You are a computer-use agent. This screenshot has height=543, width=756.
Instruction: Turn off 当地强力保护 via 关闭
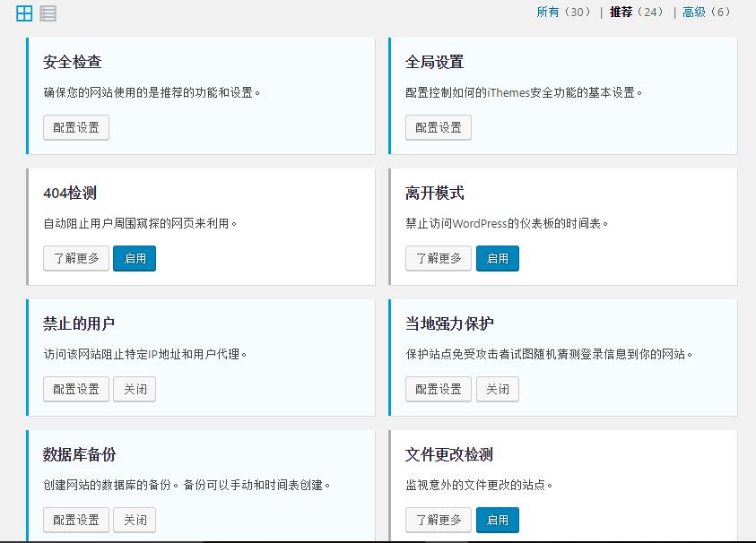tap(498, 389)
